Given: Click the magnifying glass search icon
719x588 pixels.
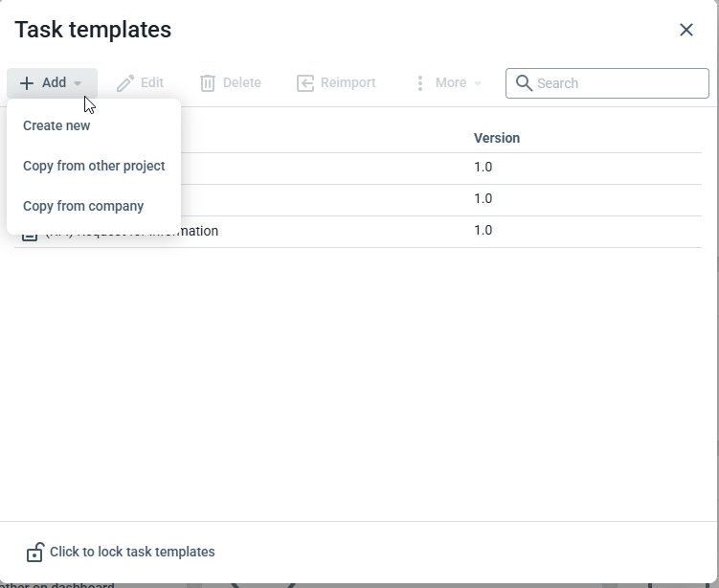Looking at the screenshot, I should click(x=524, y=83).
